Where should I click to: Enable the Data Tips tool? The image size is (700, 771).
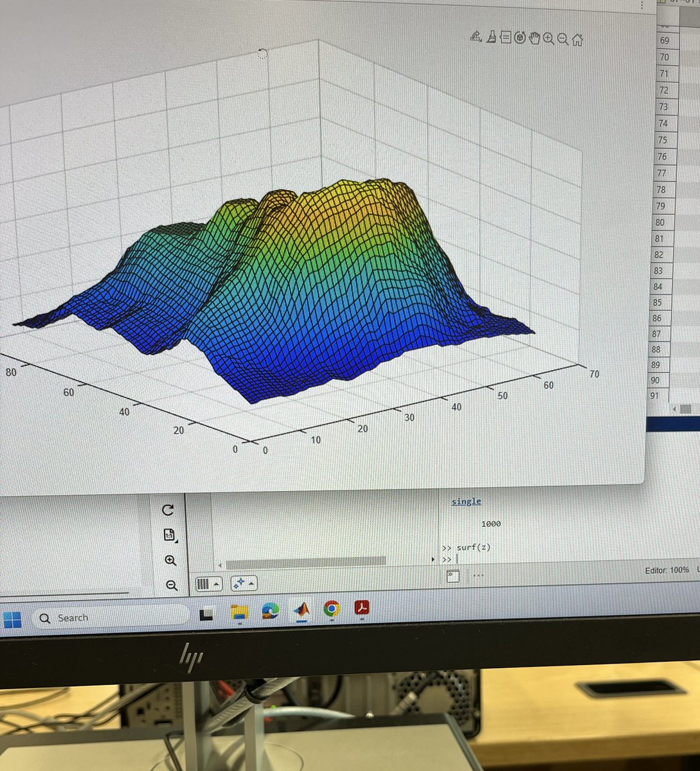(x=505, y=37)
